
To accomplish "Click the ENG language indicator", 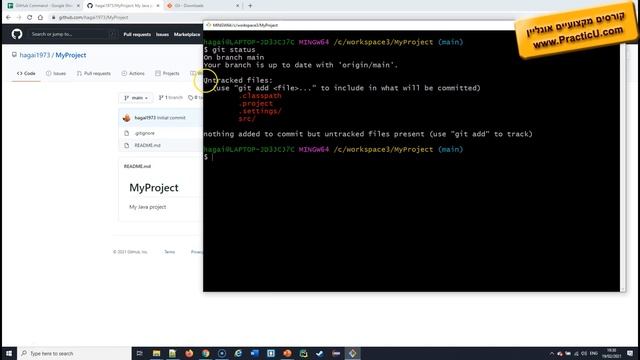I will coord(594,353).
